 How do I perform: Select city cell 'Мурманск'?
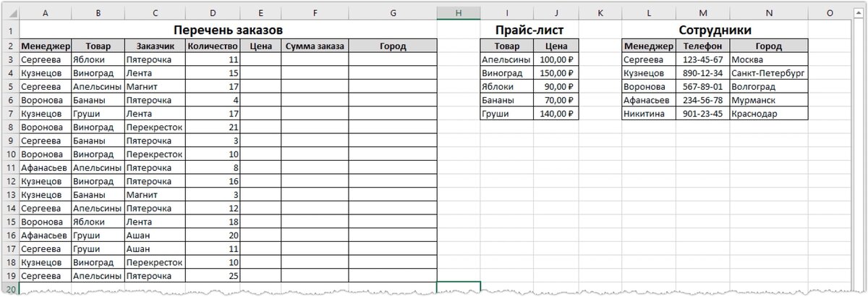[769, 100]
